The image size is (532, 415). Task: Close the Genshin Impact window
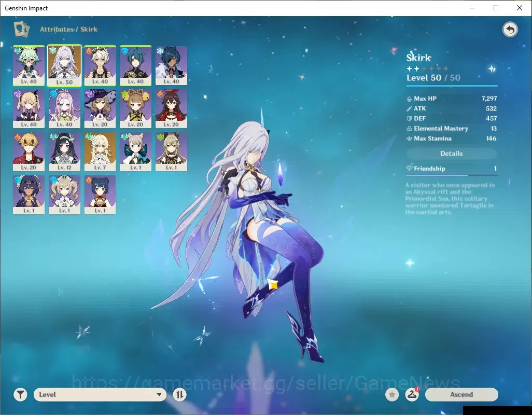point(520,8)
